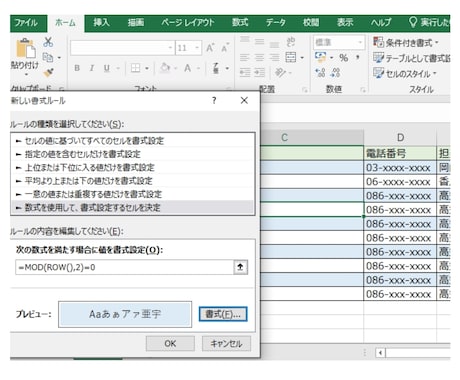Screen dimensions: 460x380
Task: Click the Paste clipboard icon
Action: (26, 48)
